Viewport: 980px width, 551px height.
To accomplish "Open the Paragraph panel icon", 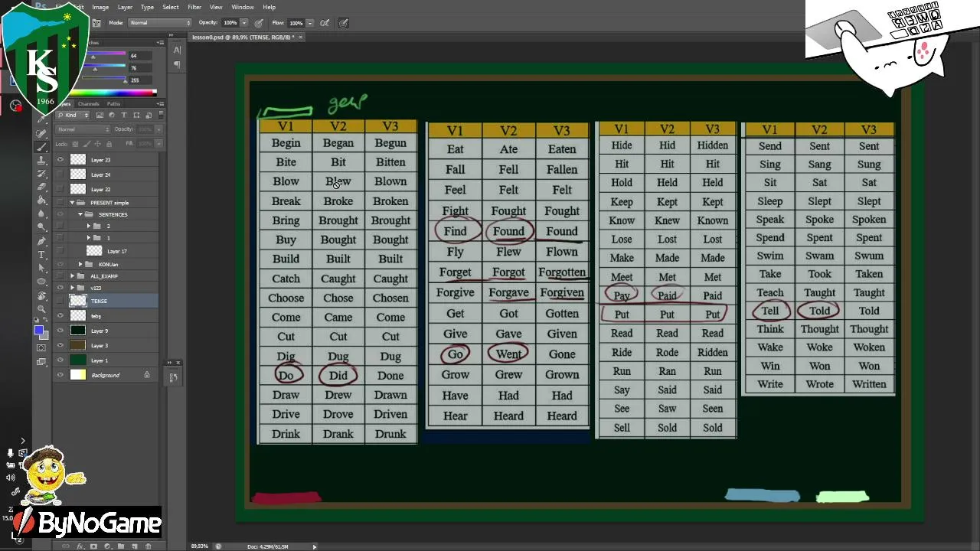I will pyautogui.click(x=177, y=65).
